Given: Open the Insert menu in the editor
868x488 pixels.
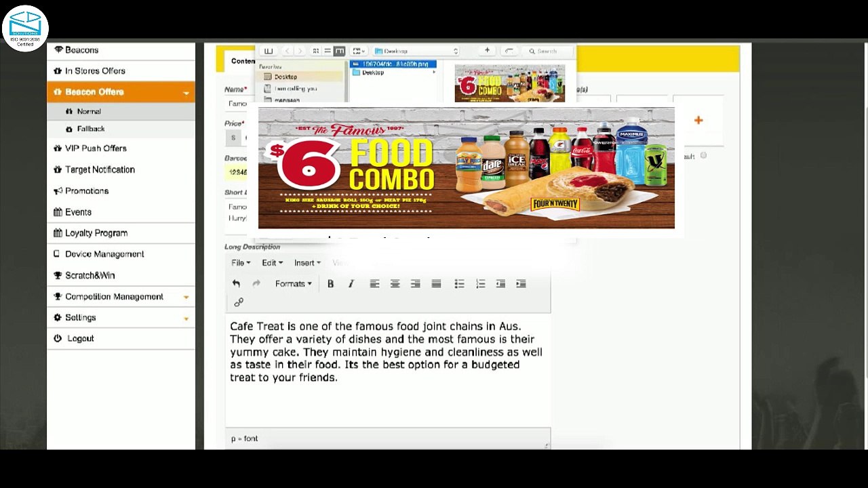Looking at the screenshot, I should (x=307, y=263).
